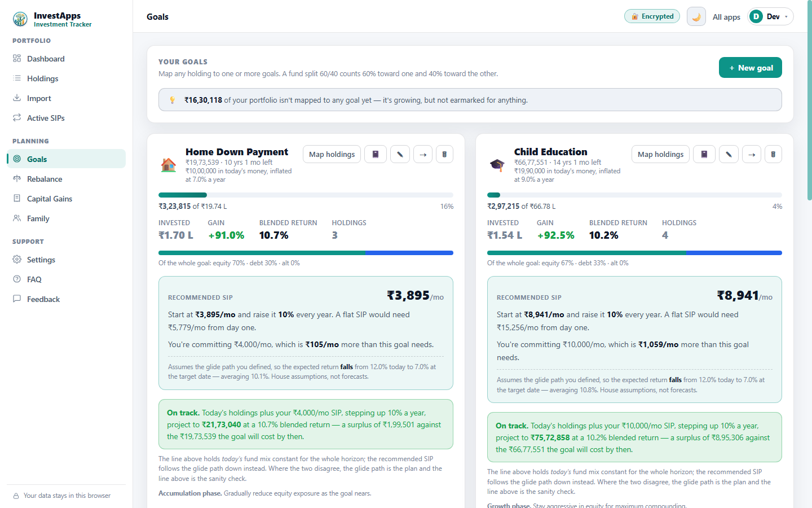Click the ₹3,895/mo recommended SIP amount
812x508 pixels.
click(x=415, y=295)
